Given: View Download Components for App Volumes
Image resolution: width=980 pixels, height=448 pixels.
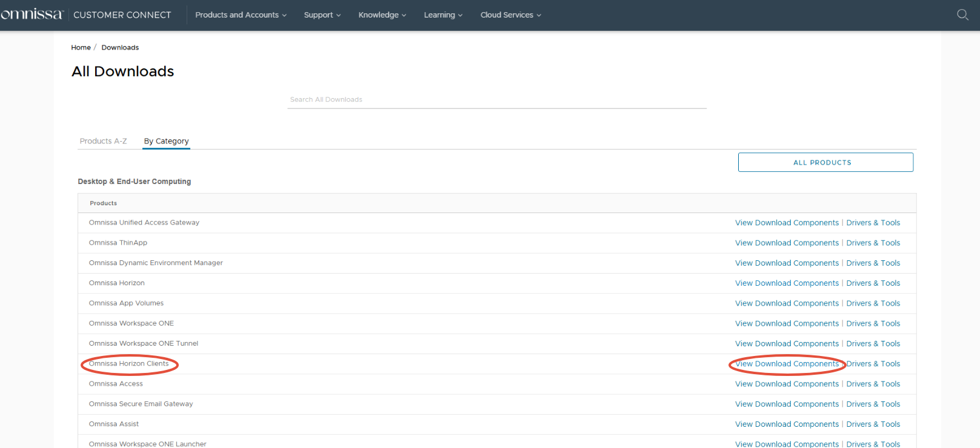Looking at the screenshot, I should tap(787, 303).
